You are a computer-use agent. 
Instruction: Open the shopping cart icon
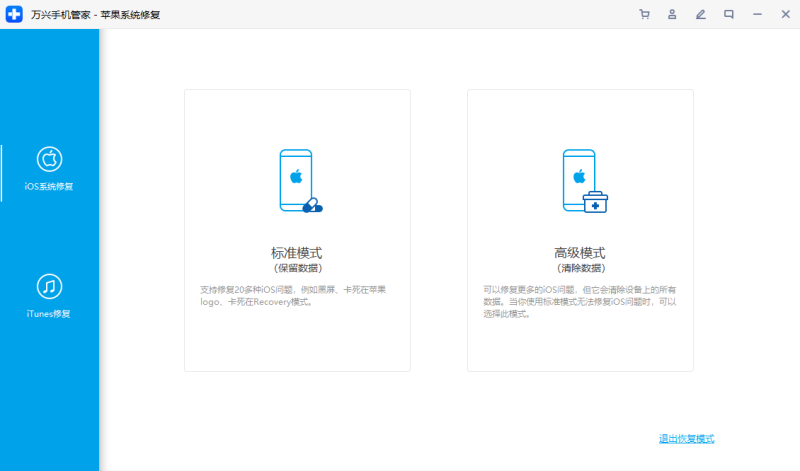[644, 14]
